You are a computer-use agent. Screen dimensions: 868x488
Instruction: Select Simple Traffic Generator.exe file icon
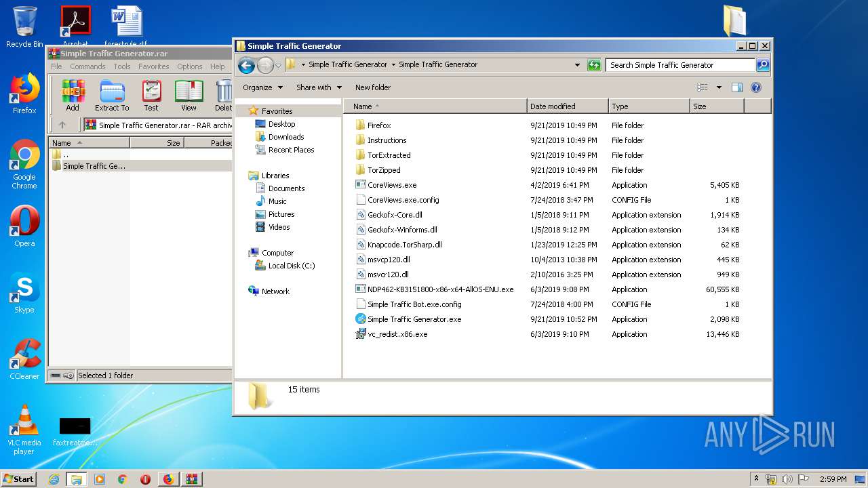(361, 319)
